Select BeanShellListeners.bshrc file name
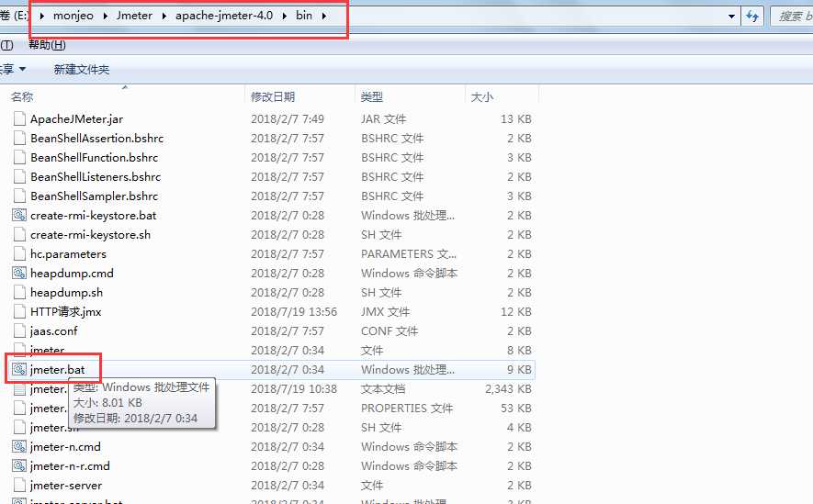This screenshot has height=504, width=813. tap(96, 176)
